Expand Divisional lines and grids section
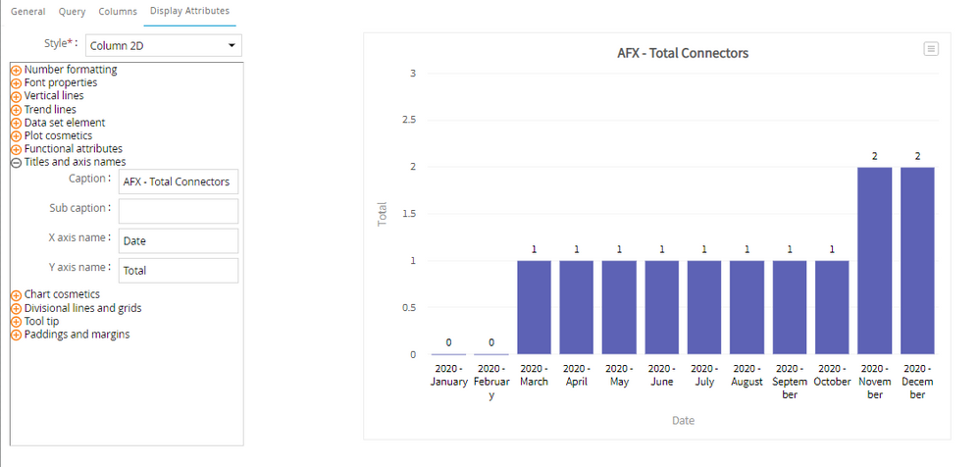The height and width of the screenshot is (467, 980). 16,309
